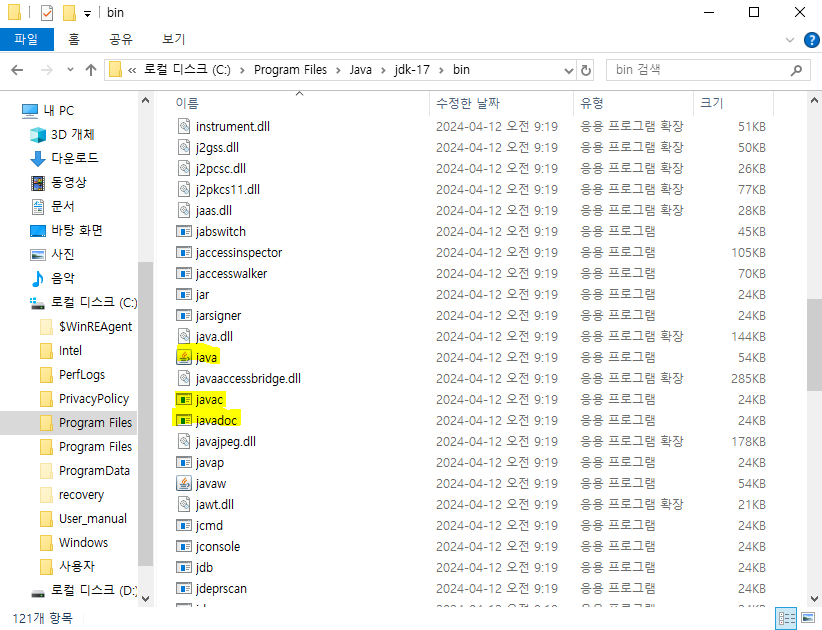822x630 pixels.
Task: Click the 다운로드 arrow icon in sidebar
Action: click(x=38, y=158)
